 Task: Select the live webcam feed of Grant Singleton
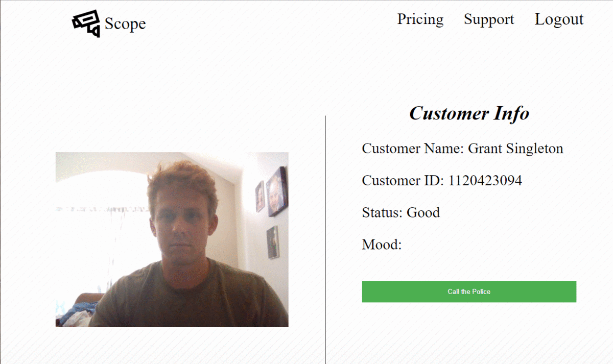(x=172, y=240)
